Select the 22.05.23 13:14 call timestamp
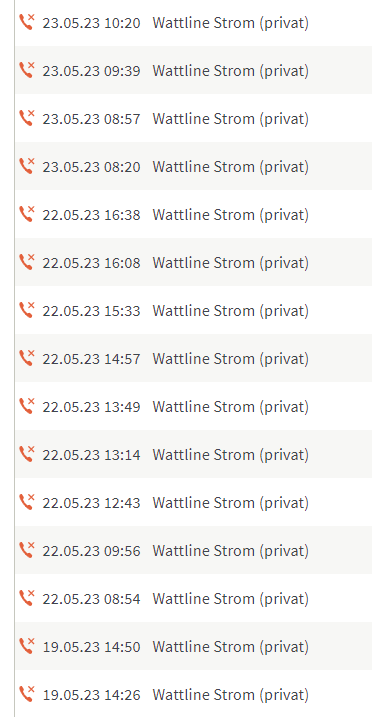 pyautogui.click(x=91, y=455)
